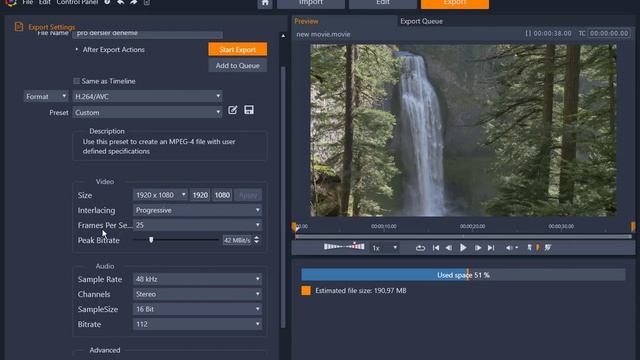
Task: Click the height field showing 1080
Action: [x=222, y=195]
